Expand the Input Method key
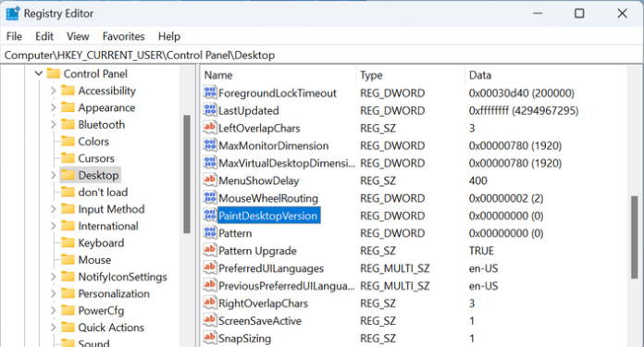The height and width of the screenshot is (347, 644). [53, 209]
